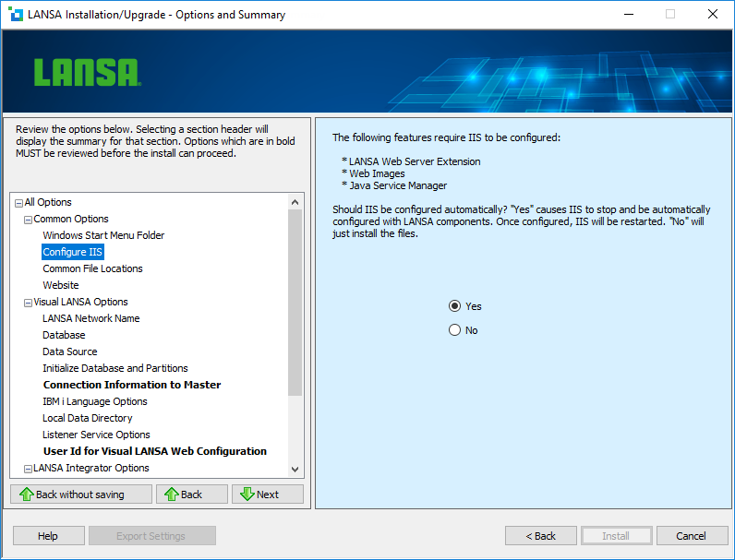
Task: Open Listener Service Options
Action: coord(96,435)
